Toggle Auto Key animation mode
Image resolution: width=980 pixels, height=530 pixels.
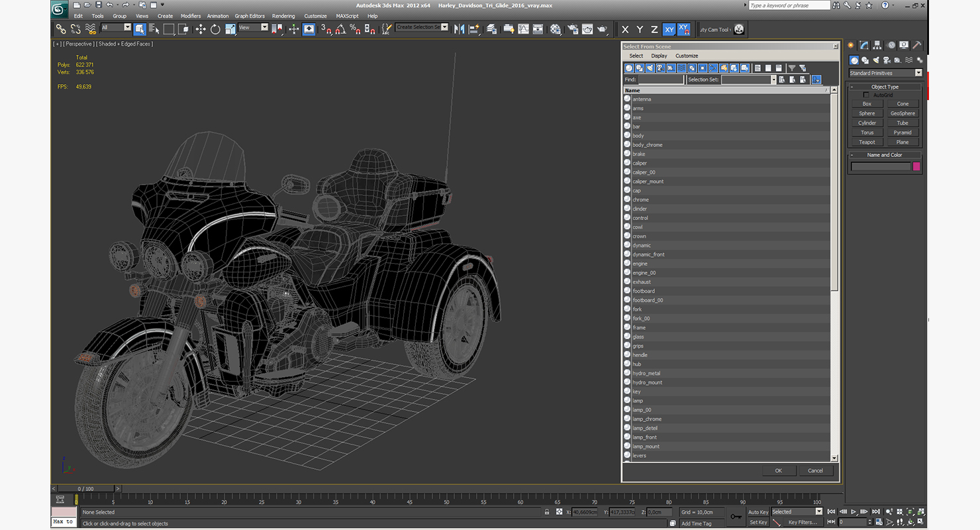pyautogui.click(x=758, y=512)
